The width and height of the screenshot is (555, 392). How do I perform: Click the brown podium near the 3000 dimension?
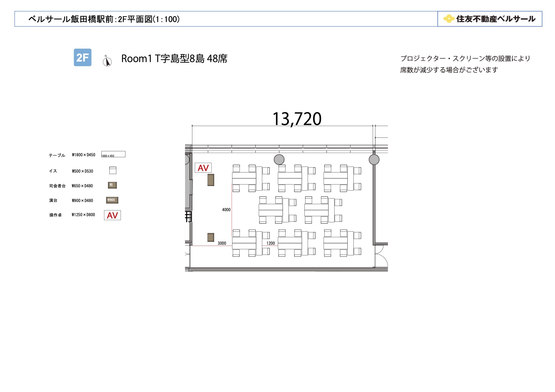pos(211,237)
